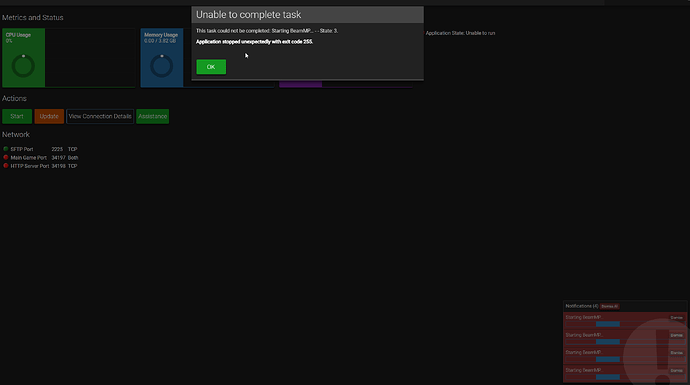Dismiss the second Starting BeamMP notification
This screenshot has width=690, height=385.
tap(676, 335)
